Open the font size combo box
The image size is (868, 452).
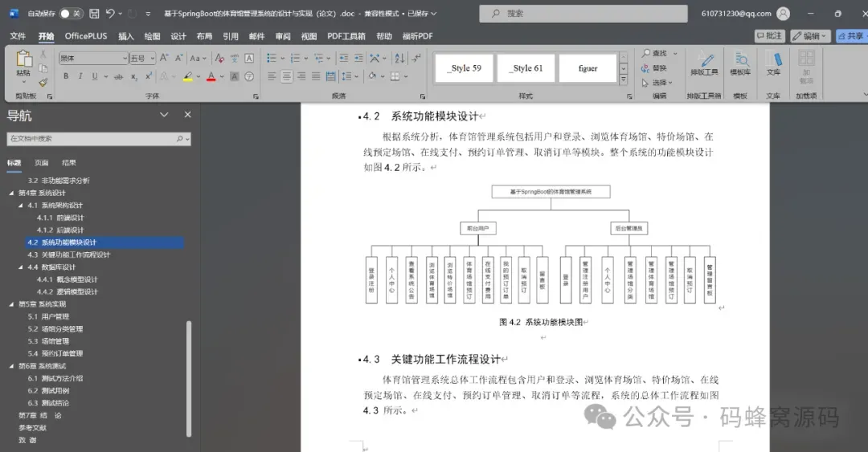[x=142, y=58]
